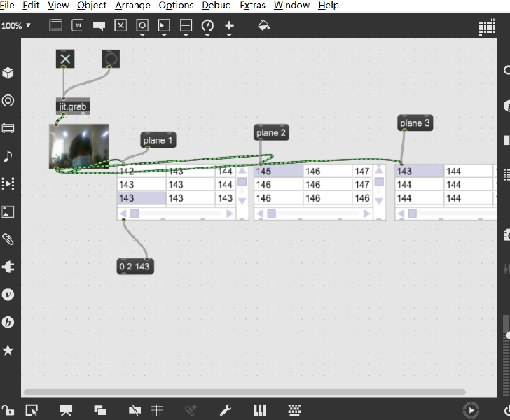
Task: Select highlighted cell 145 in second cellblock
Action: (278, 171)
